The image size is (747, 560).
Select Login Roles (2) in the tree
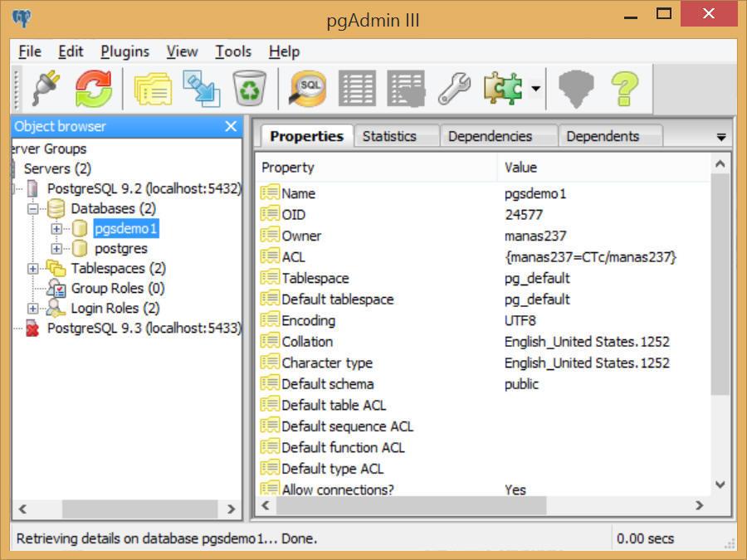click(x=115, y=309)
